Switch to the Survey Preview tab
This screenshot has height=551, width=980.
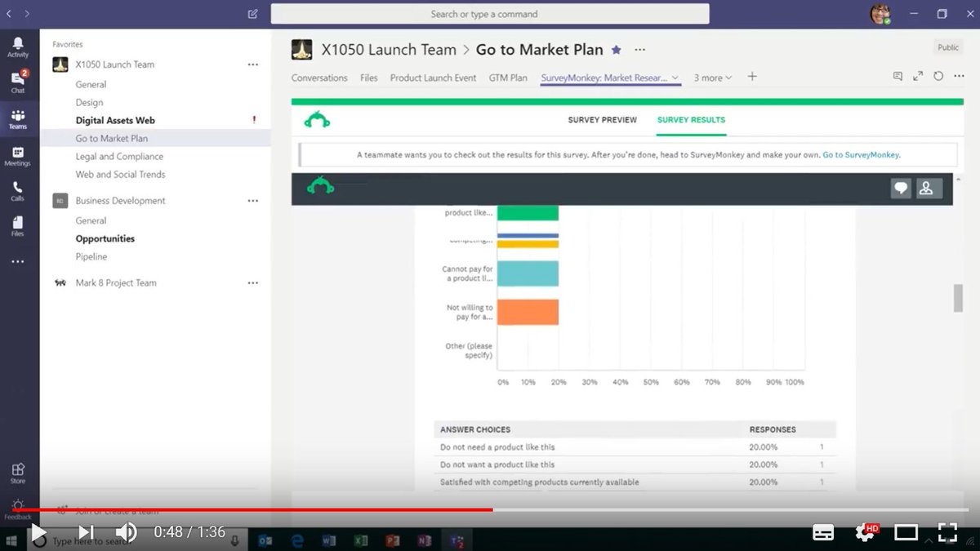coord(603,119)
